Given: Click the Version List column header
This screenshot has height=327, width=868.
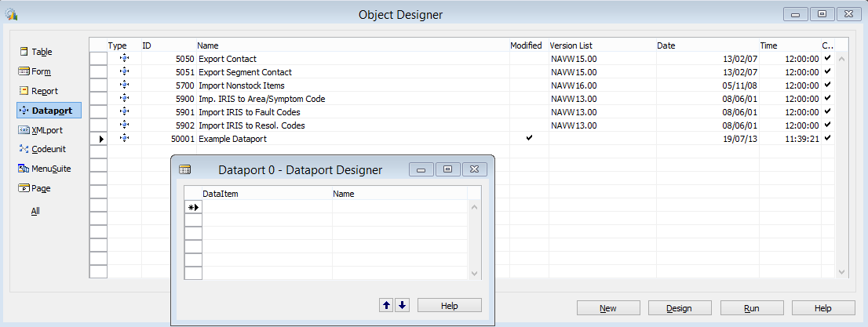Looking at the screenshot, I should point(602,45).
